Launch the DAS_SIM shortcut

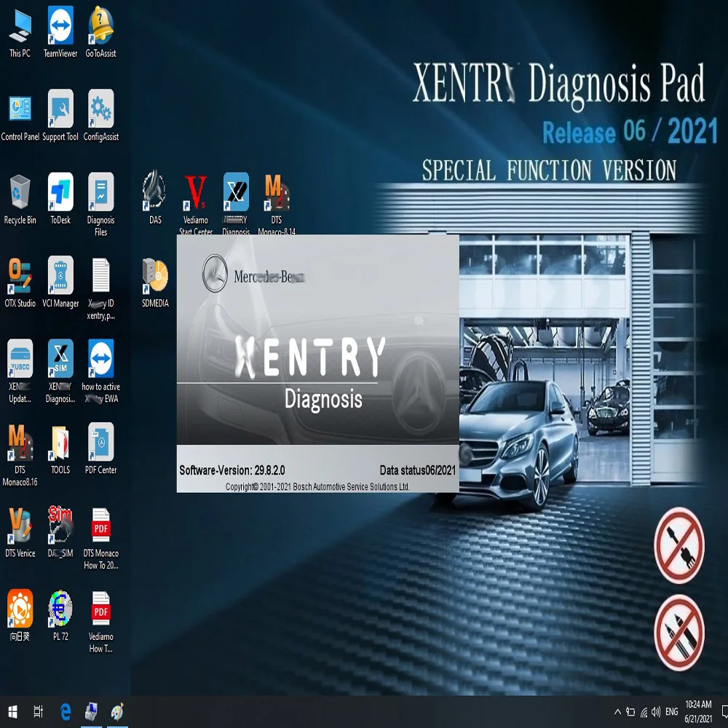click(x=60, y=533)
